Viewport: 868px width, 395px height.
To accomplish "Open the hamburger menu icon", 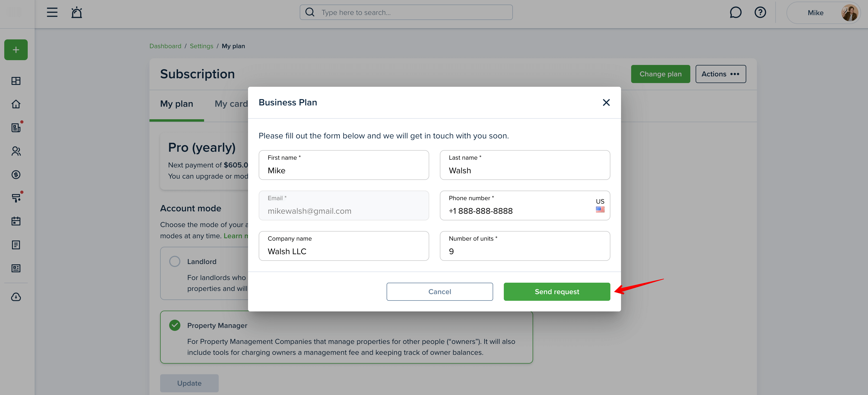I will tap(52, 13).
